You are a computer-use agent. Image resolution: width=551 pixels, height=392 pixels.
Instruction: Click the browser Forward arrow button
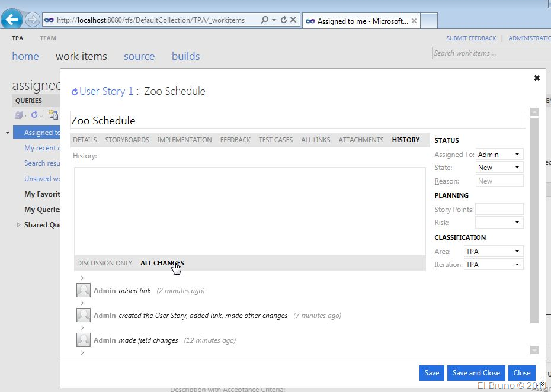32,20
